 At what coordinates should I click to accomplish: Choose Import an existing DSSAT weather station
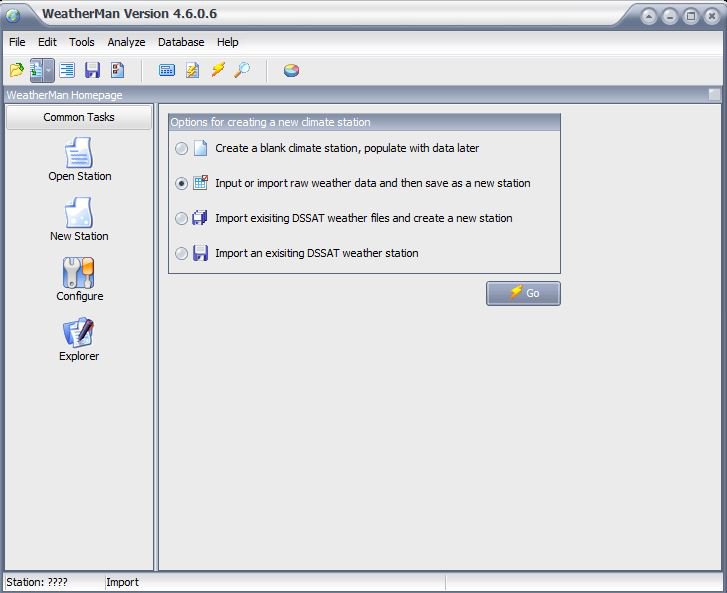tap(181, 254)
